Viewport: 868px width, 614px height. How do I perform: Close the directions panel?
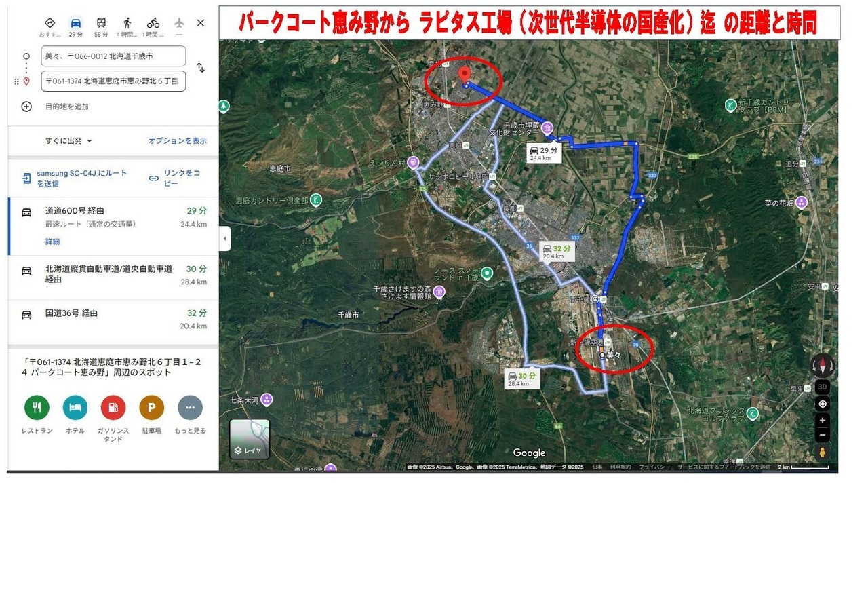point(201,23)
